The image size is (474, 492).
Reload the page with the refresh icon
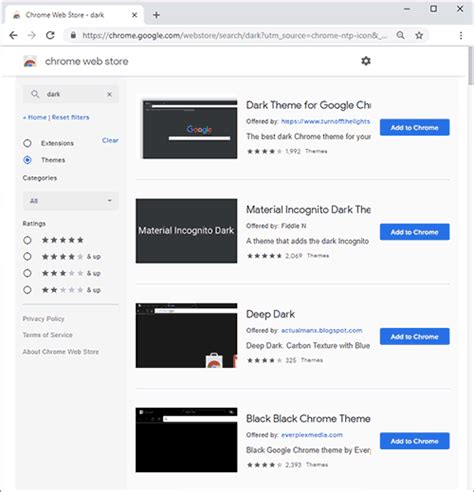coord(50,35)
